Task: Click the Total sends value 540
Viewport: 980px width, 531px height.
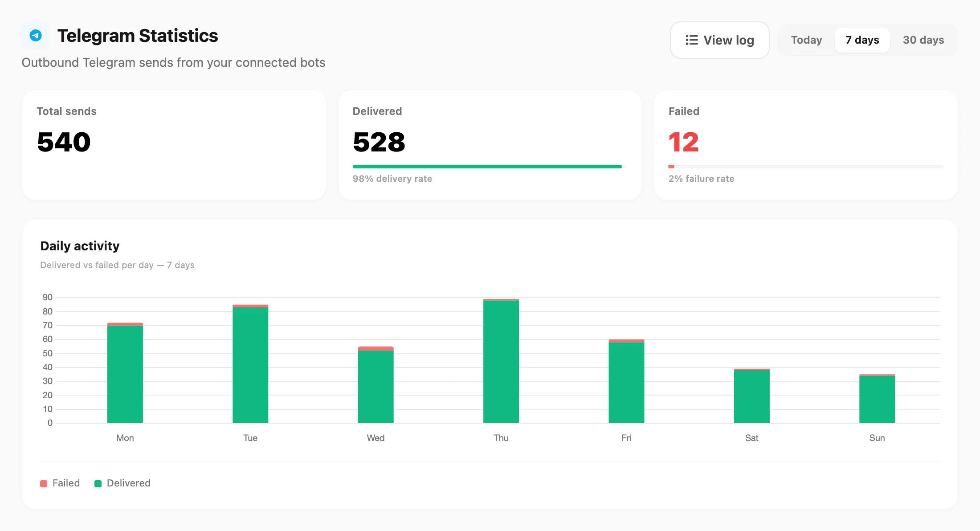Action: pyautogui.click(x=64, y=142)
